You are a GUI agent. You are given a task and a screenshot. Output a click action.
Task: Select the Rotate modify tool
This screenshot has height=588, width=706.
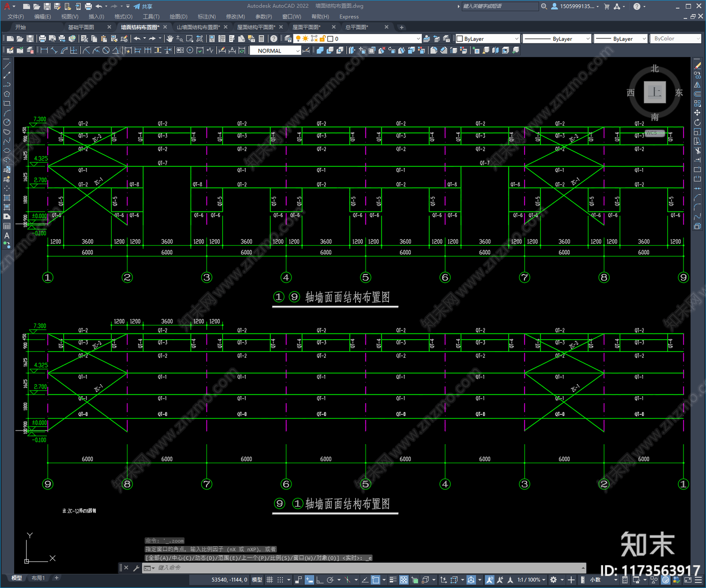coord(697,122)
